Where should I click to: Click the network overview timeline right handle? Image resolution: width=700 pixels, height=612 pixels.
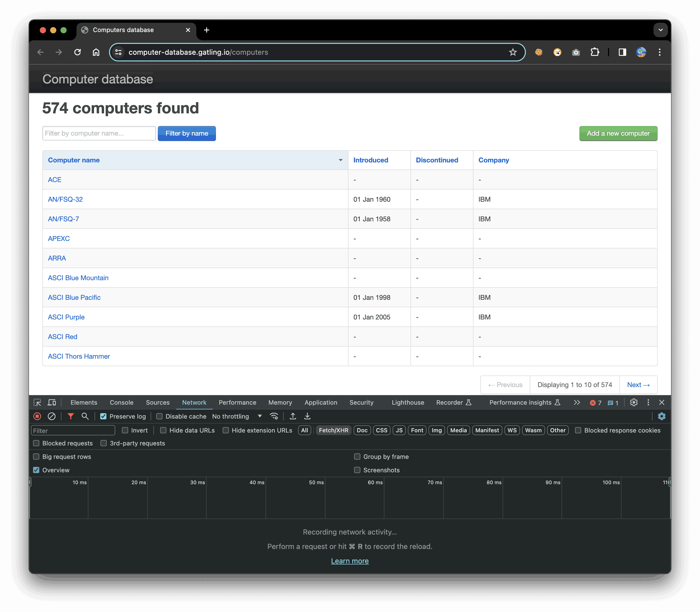(x=670, y=482)
